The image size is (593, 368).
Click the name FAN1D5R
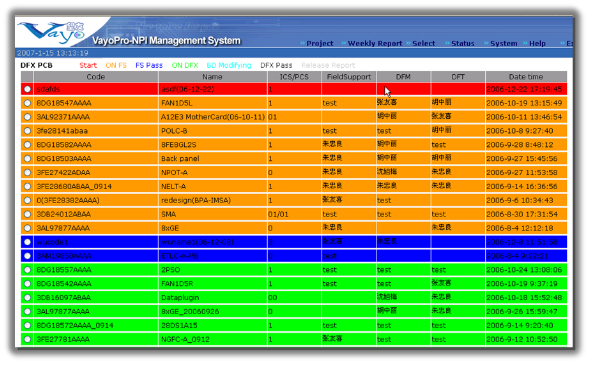(177, 284)
